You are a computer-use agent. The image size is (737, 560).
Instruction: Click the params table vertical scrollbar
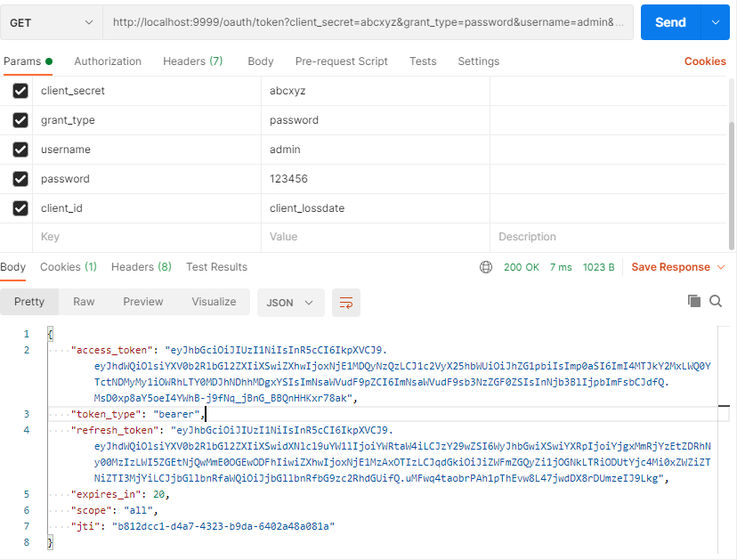coord(732,186)
